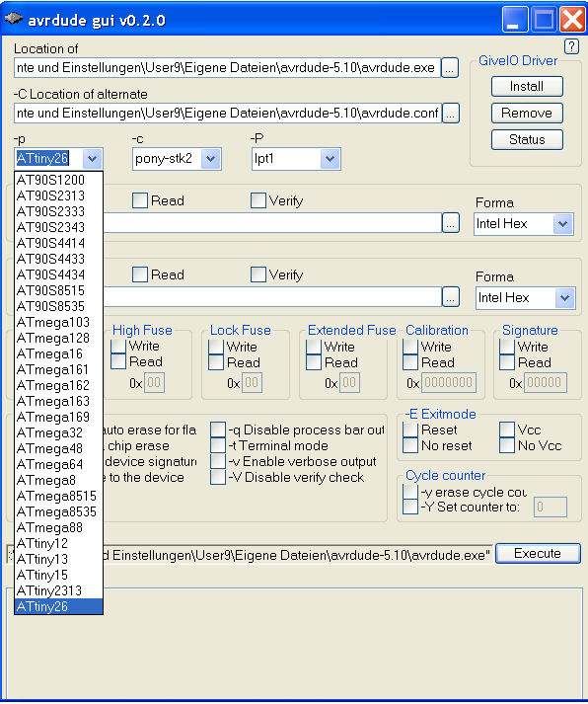588x704 pixels.
Task: Enable -Y Set counter to checkbox
Action: [410, 507]
